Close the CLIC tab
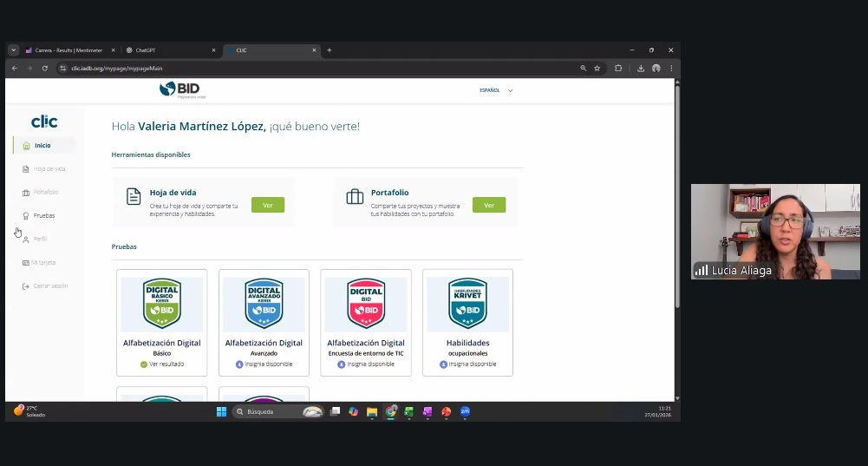The height and width of the screenshot is (466, 868). pos(315,50)
